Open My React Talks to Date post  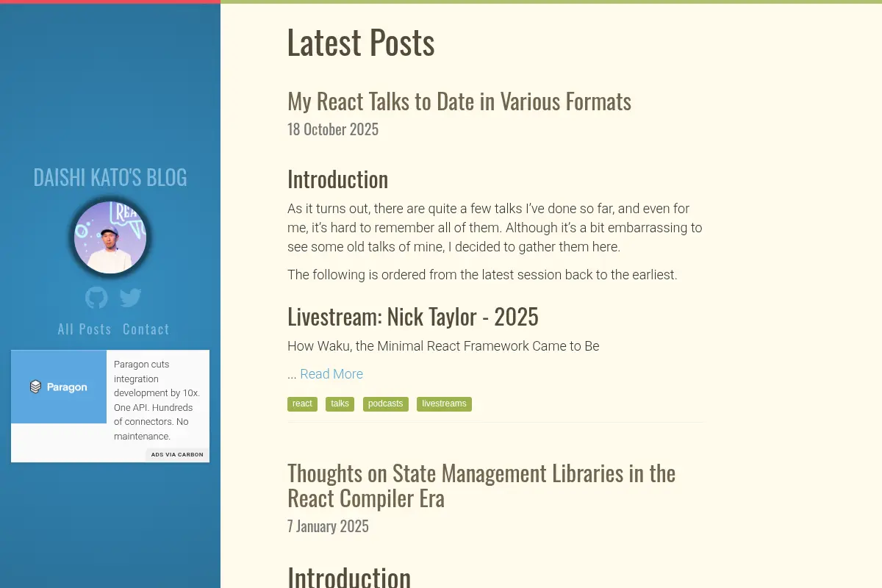pos(459,101)
